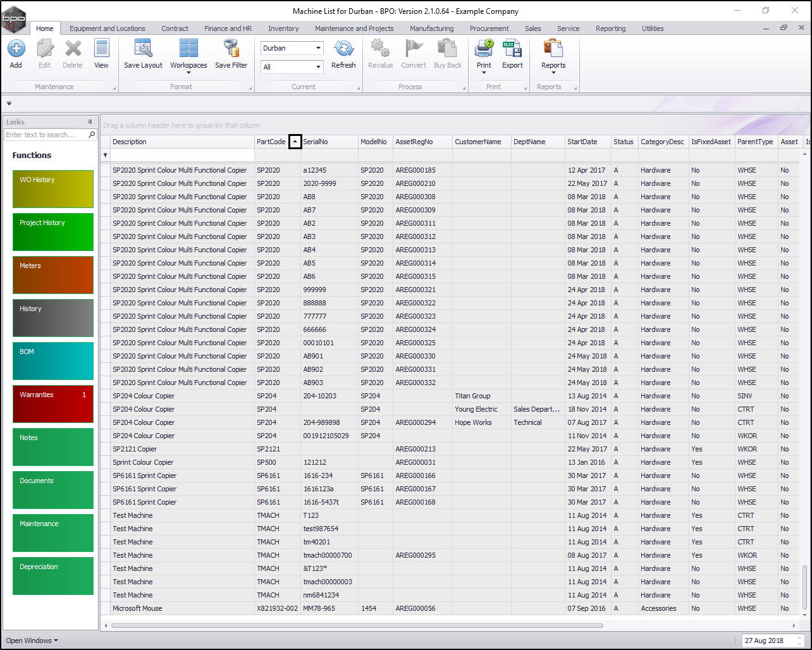Click the Refresh icon
Image resolution: width=812 pixels, height=650 pixels.
click(343, 49)
